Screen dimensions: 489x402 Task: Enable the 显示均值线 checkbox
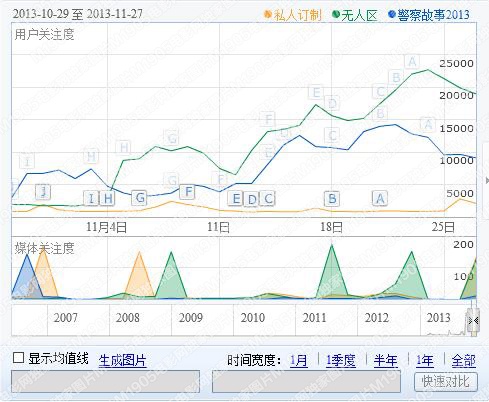[18, 358]
